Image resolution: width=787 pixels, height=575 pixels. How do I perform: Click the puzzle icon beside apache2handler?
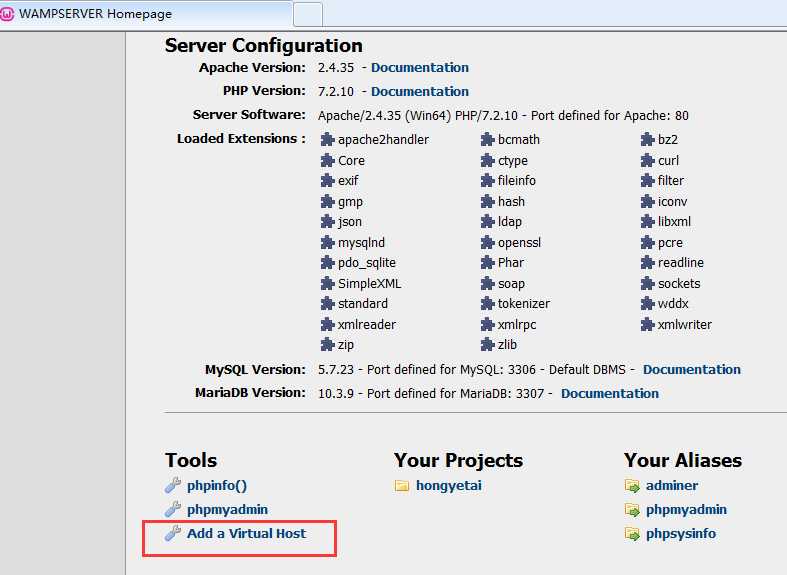[x=327, y=139]
